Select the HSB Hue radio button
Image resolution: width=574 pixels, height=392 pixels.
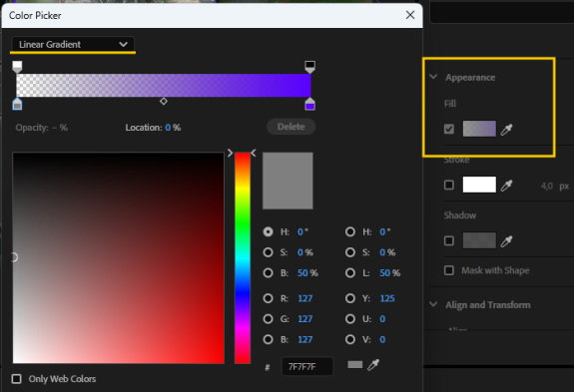coord(268,231)
